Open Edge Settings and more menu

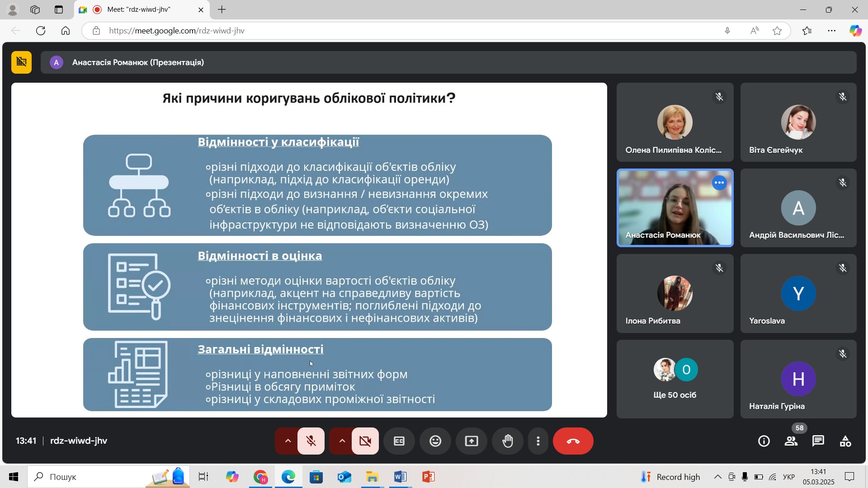[x=832, y=31]
